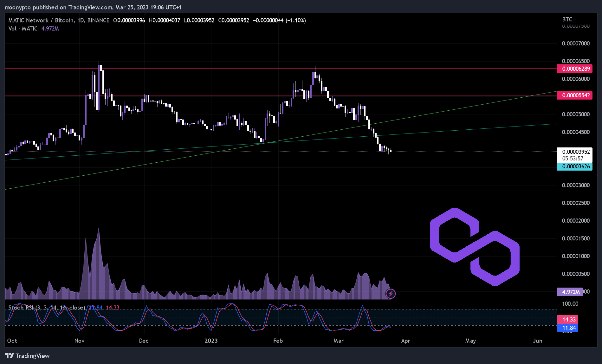The image size is (602, 364).
Task: Click the open price value O0.00003996
Action: [129, 20]
